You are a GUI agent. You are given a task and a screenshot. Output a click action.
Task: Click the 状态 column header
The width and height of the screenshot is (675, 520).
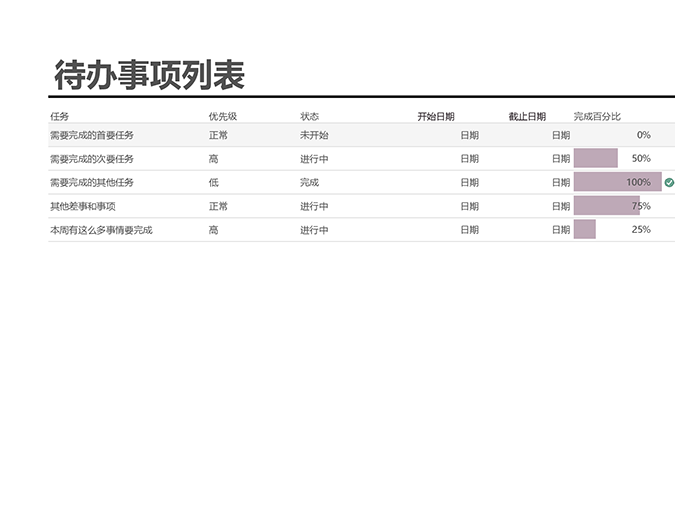pyautogui.click(x=309, y=116)
